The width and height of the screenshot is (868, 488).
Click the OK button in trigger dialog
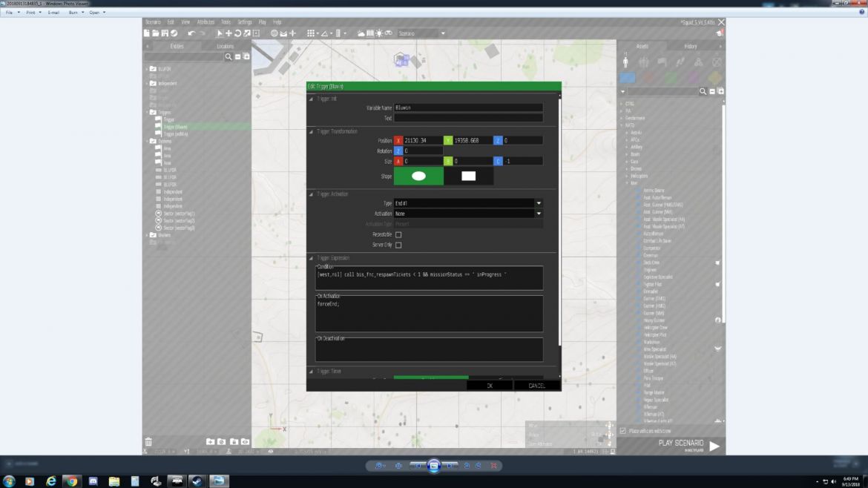490,386
